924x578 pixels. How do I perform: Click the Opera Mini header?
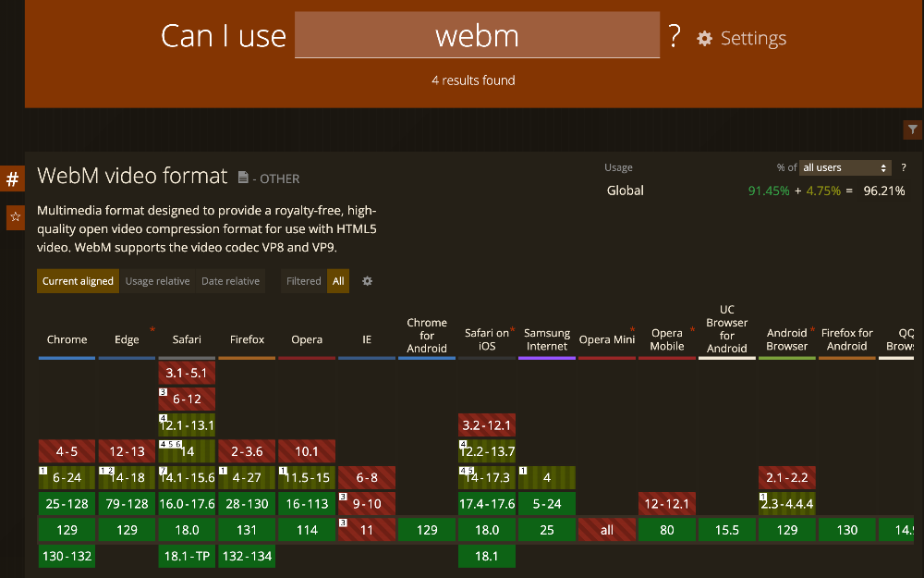pos(607,339)
